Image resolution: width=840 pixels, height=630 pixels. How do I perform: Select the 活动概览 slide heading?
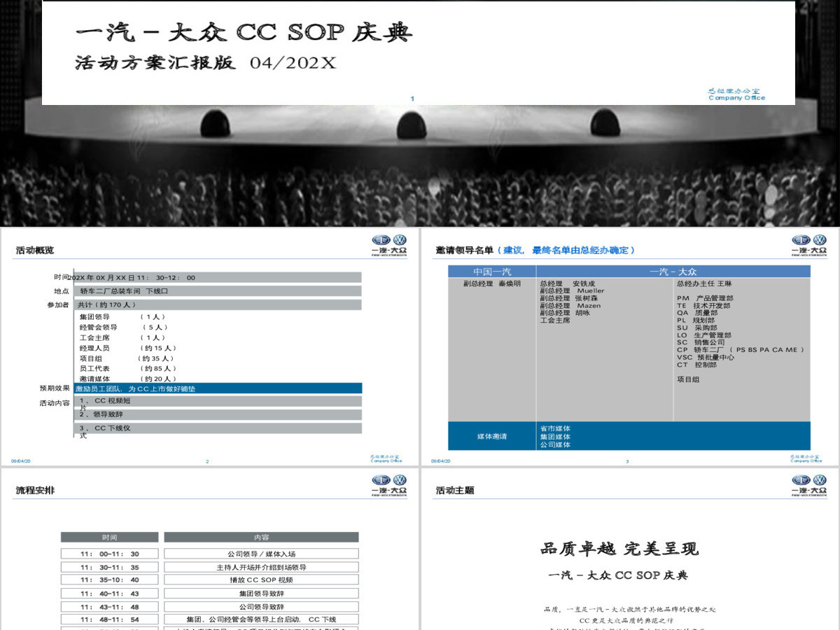coord(34,251)
